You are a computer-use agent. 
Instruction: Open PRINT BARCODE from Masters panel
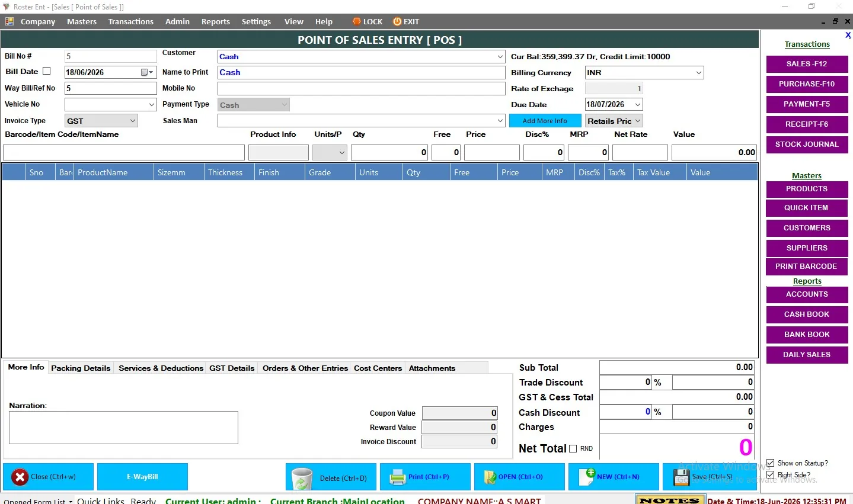point(807,267)
